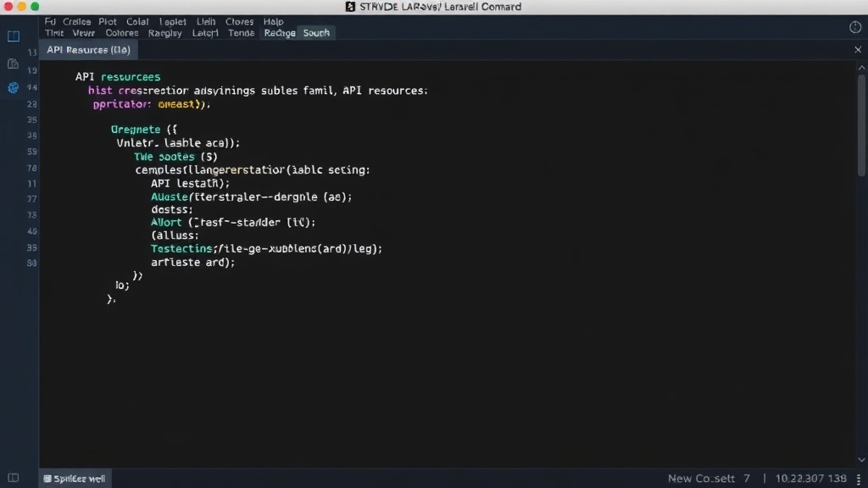Select the Sourh toolbar tab

point(316,33)
